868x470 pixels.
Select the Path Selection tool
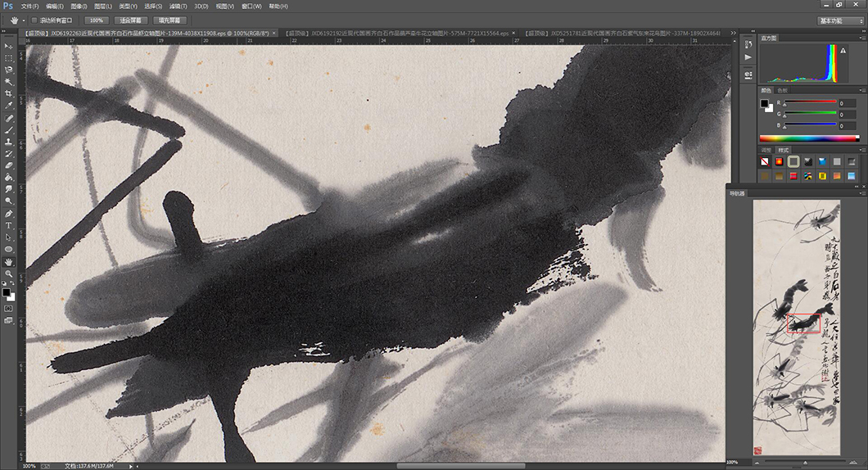[8, 237]
